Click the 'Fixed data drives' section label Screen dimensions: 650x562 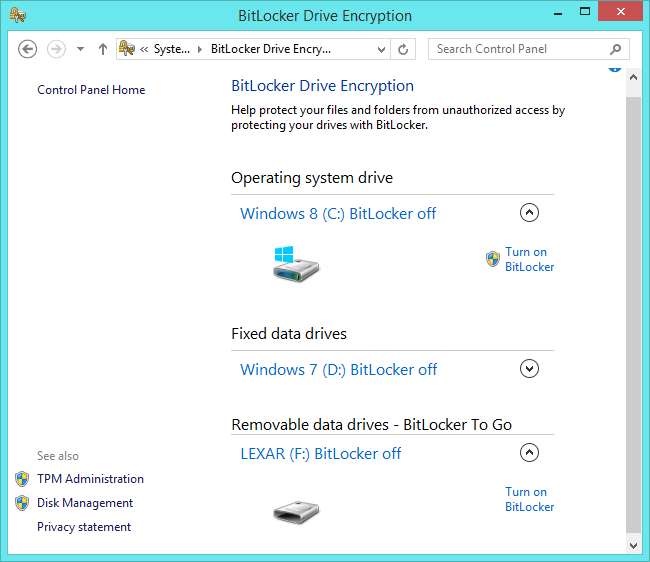289,334
